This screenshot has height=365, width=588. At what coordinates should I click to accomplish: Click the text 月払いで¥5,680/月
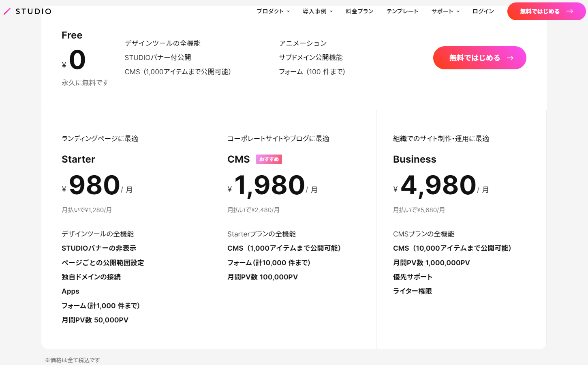click(x=419, y=210)
